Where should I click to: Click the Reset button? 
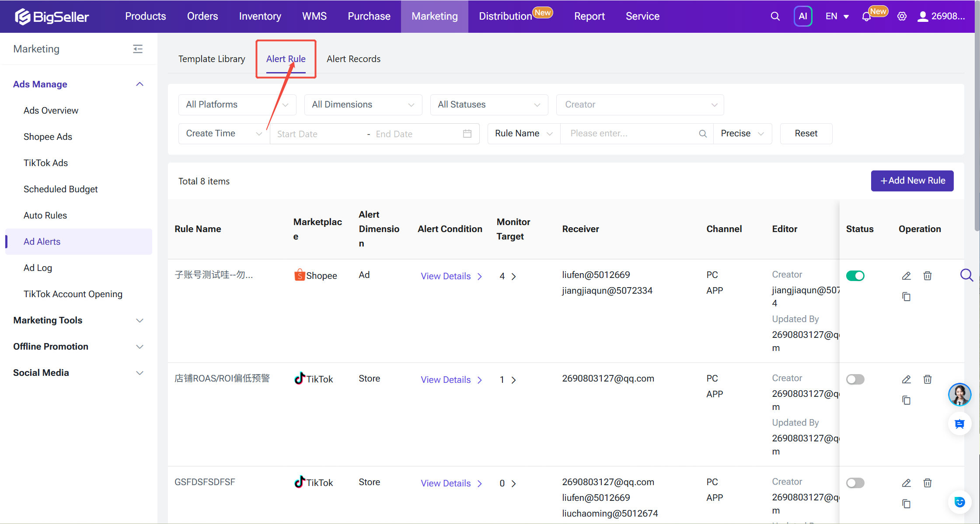pyautogui.click(x=806, y=134)
